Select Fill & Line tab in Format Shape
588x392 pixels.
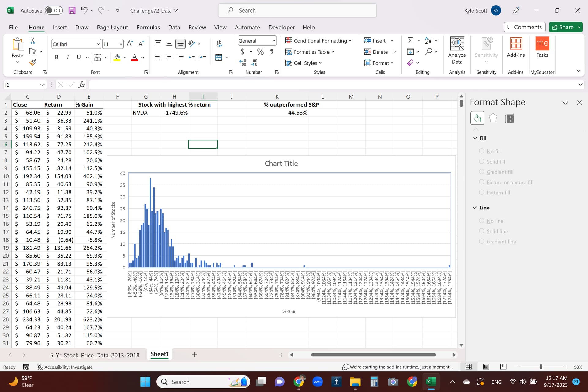(477, 118)
